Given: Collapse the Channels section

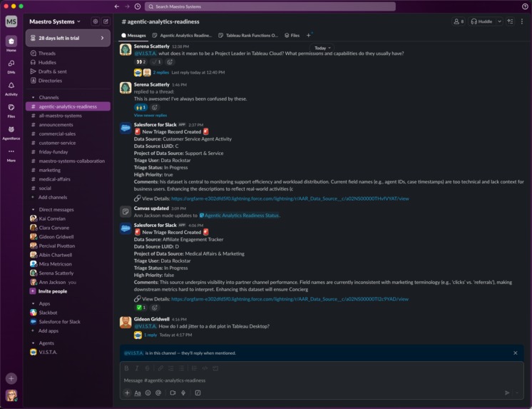Looking at the screenshot, I should [34, 98].
